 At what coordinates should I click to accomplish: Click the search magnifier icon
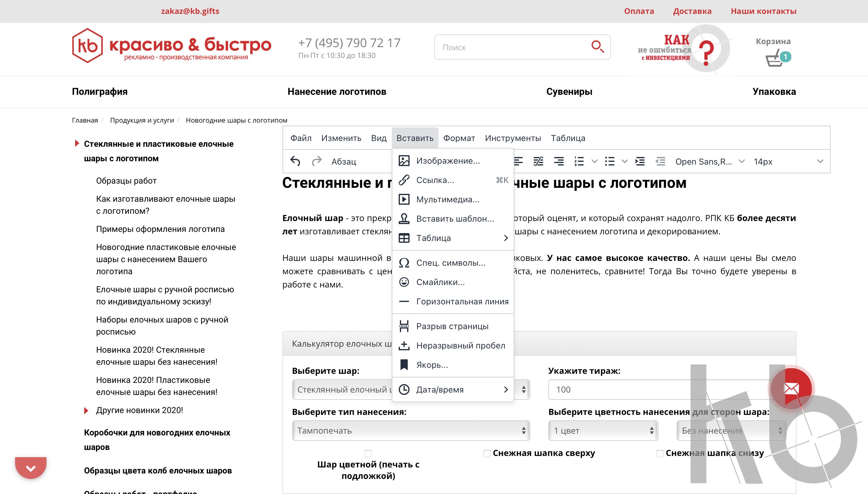[597, 47]
